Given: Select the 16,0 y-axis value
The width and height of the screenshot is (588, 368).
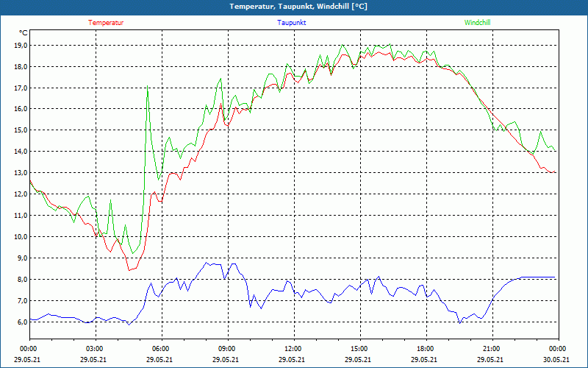Looking at the screenshot, I should coord(21,108).
